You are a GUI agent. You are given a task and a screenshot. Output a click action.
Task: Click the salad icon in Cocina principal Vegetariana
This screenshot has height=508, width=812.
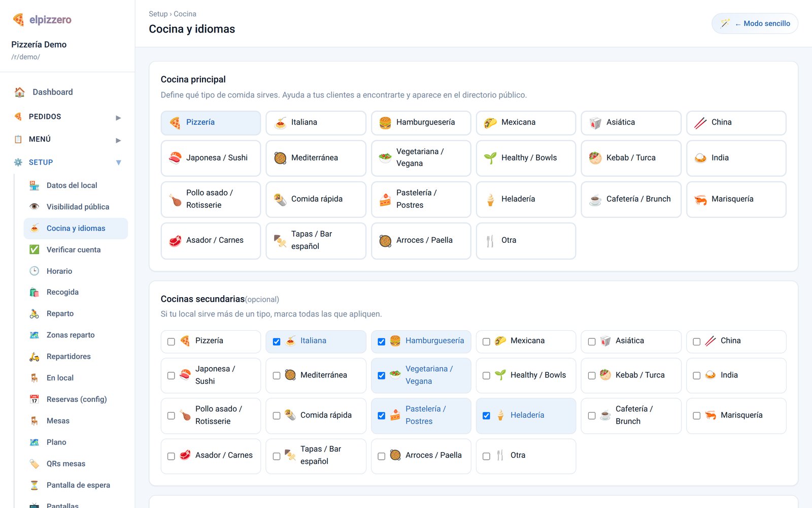pyautogui.click(x=385, y=158)
